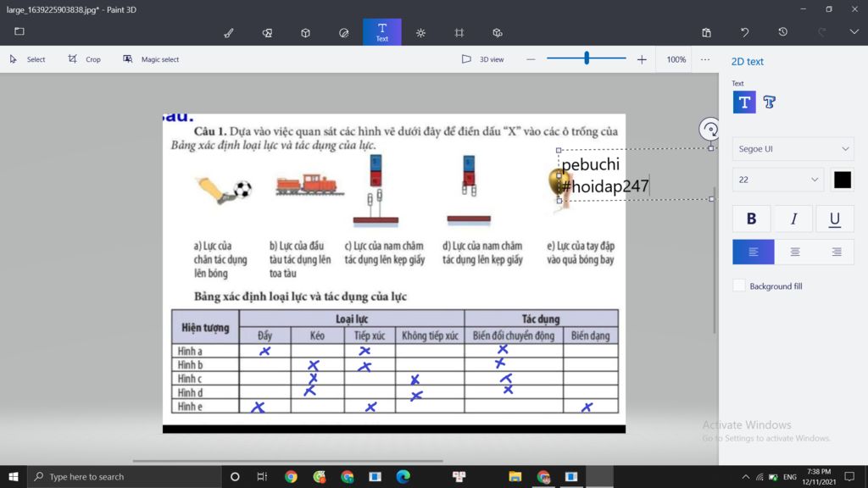
Task: Open the ENG language indicator
Action: [x=790, y=477]
